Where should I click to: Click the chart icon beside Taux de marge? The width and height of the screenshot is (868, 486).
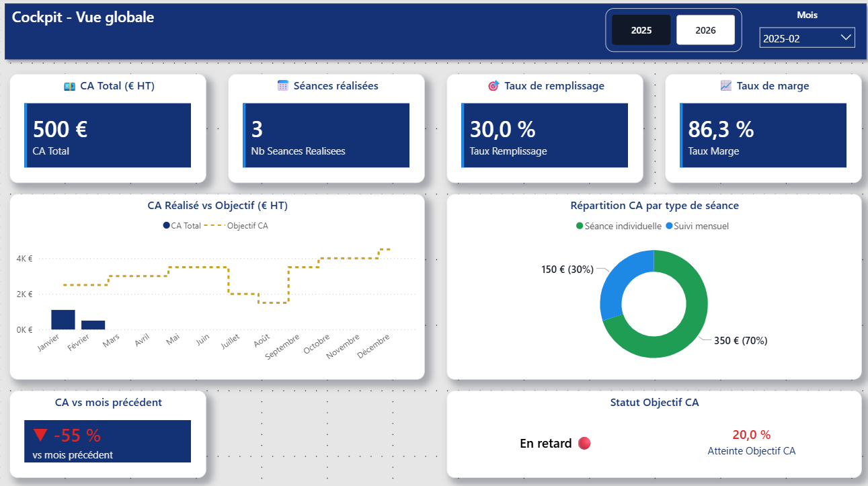[725, 86]
